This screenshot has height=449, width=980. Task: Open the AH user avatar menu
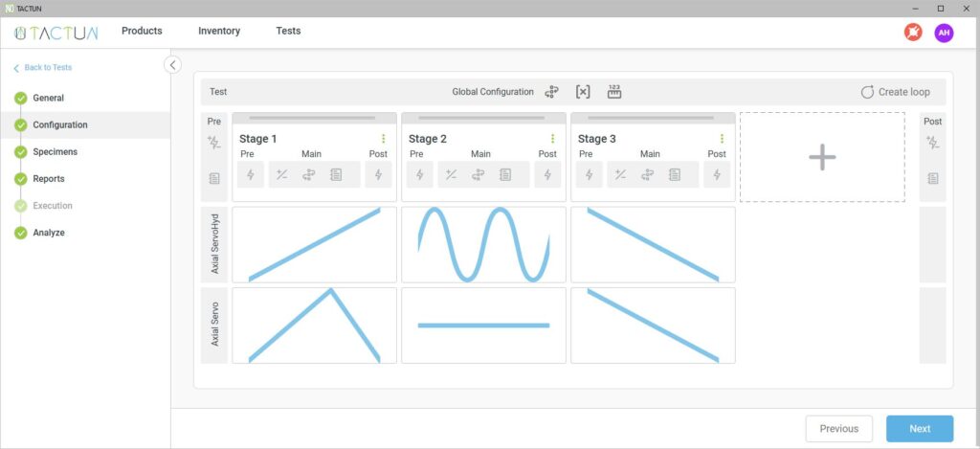click(x=944, y=33)
